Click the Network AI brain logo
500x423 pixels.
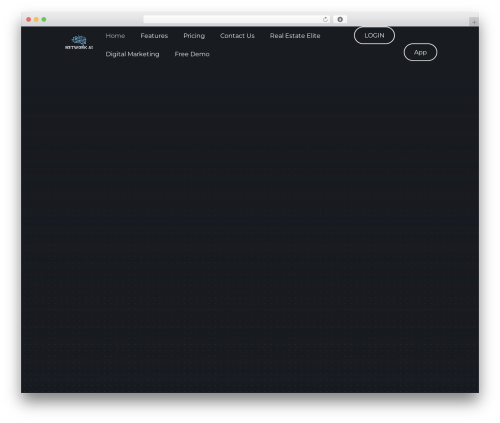click(79, 43)
